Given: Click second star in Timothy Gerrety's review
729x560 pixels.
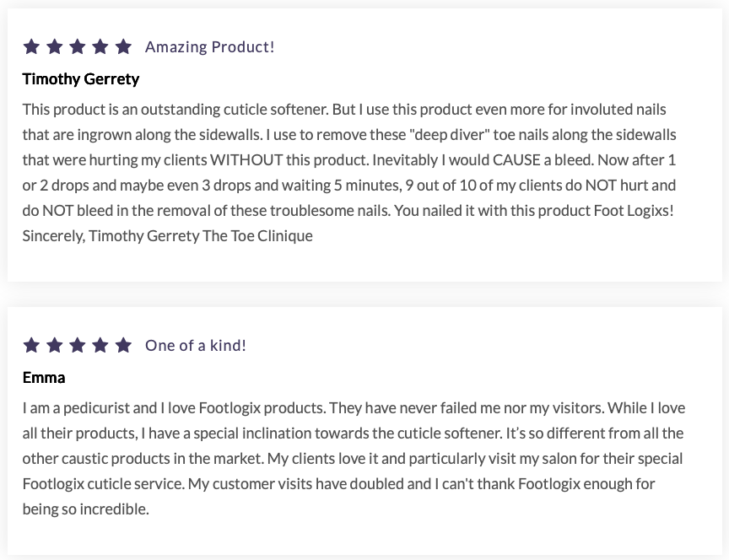Looking at the screenshot, I should 54,46.
